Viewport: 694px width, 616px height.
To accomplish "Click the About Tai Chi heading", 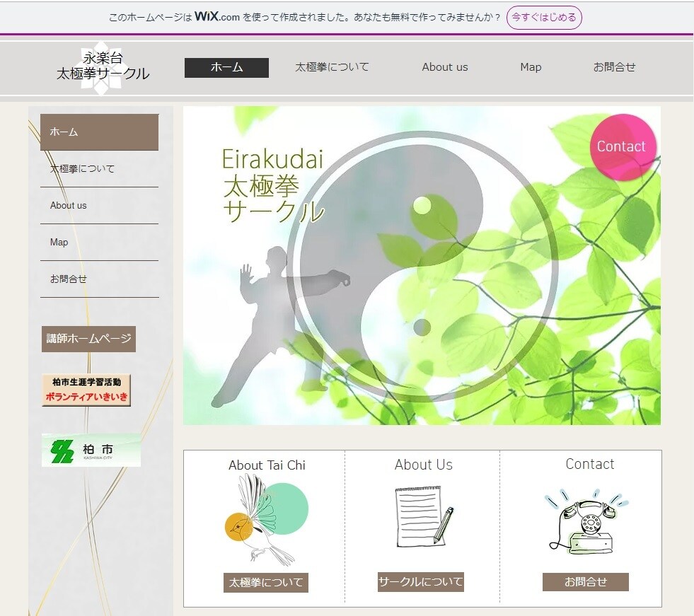I will 267,465.
